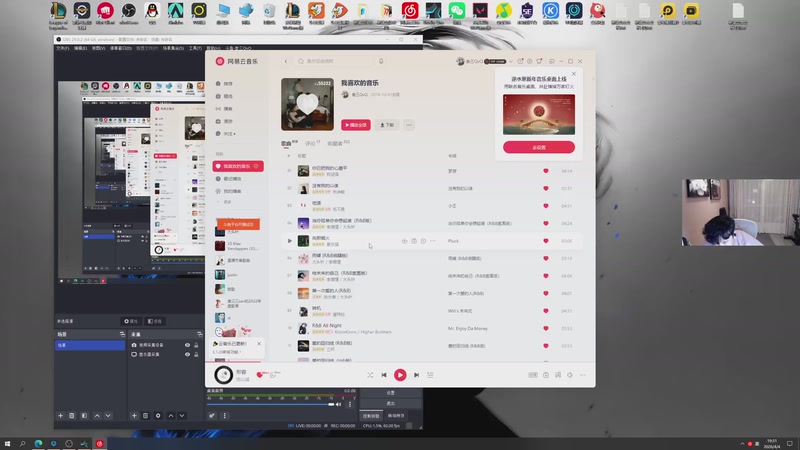800x450 pixels.
Task: Unlike the R&B All Night song heart
Action: tap(545, 329)
